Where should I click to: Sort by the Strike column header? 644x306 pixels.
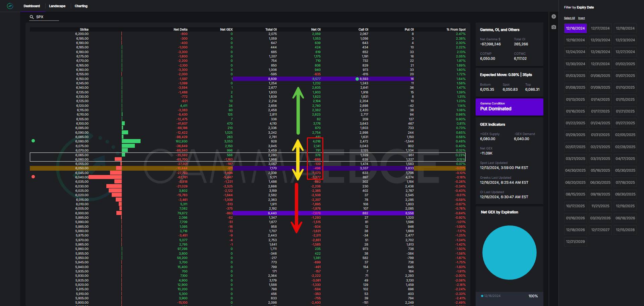[84, 30]
